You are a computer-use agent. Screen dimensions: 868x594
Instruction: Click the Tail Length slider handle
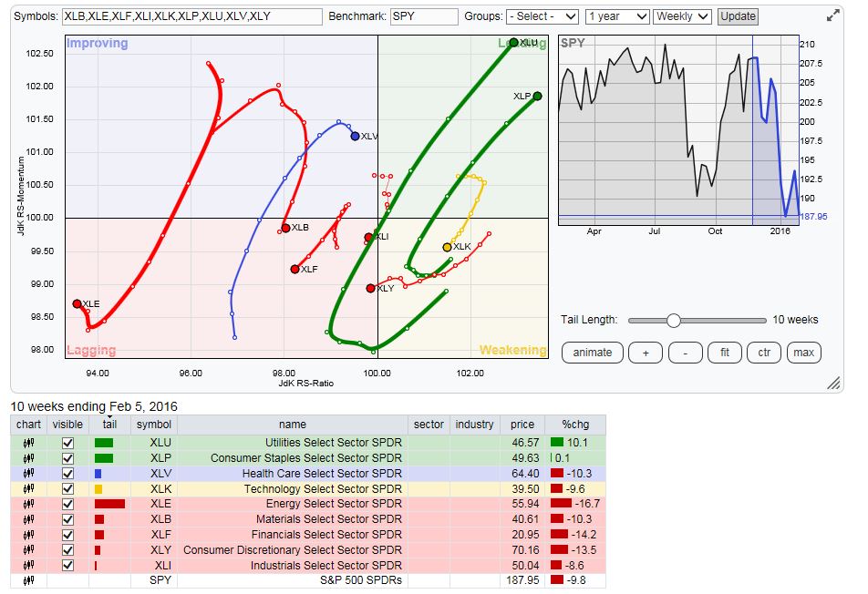(673, 320)
